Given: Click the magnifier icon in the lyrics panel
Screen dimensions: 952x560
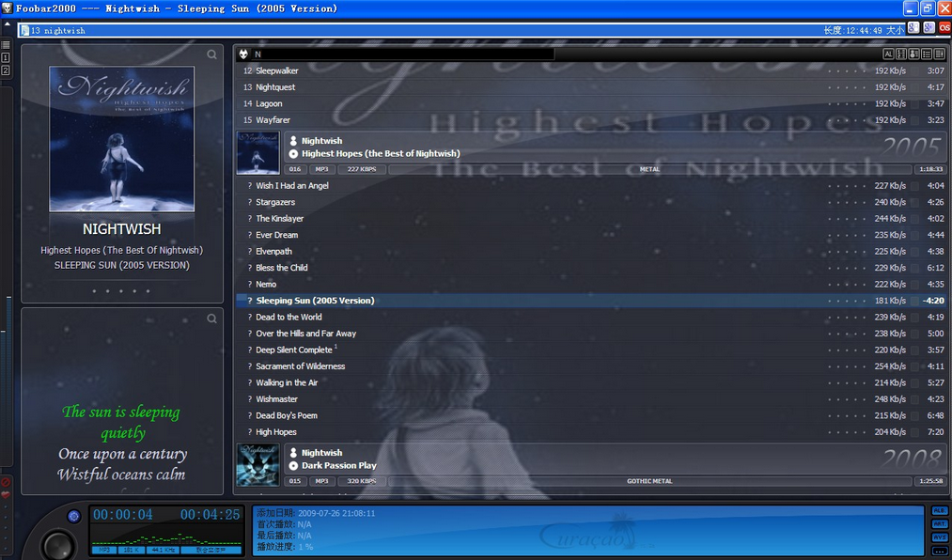Looking at the screenshot, I should (x=211, y=319).
